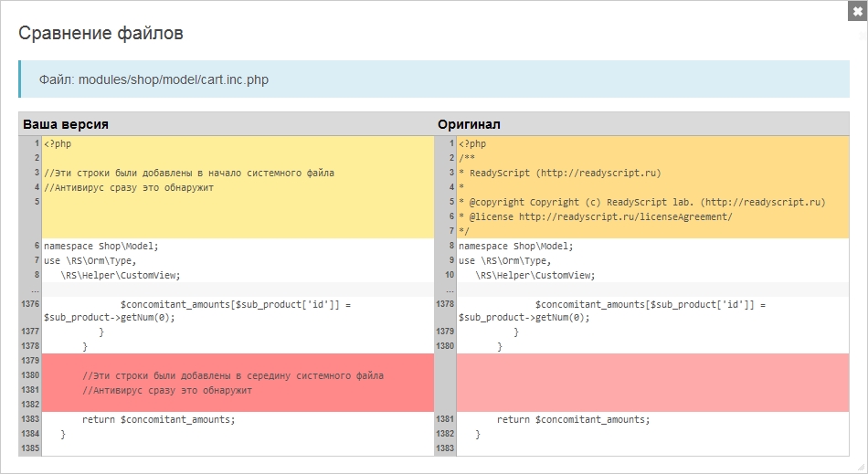Click line number 8 in original pane
The height and width of the screenshot is (474, 868).
pos(449,246)
